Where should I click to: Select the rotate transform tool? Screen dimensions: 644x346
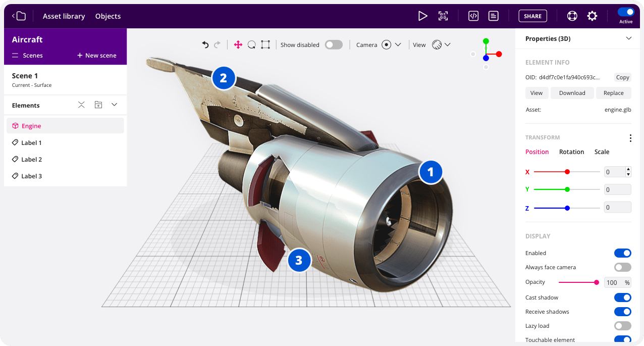pos(251,45)
